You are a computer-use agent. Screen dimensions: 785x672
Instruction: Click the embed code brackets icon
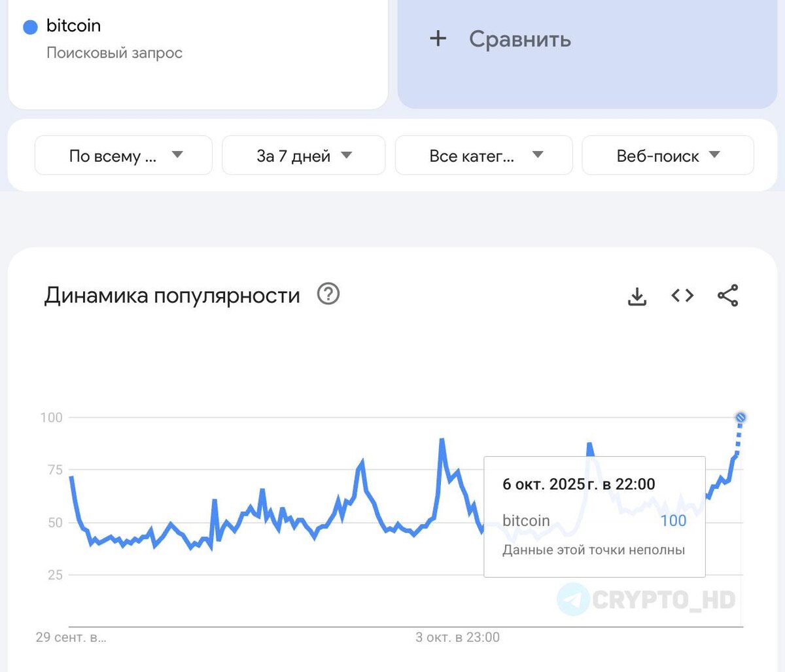pos(682,296)
